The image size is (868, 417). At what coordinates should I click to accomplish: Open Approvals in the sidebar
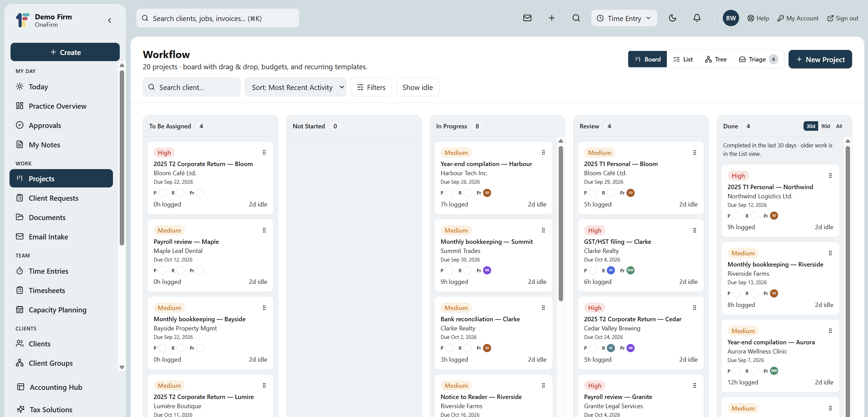point(61,125)
